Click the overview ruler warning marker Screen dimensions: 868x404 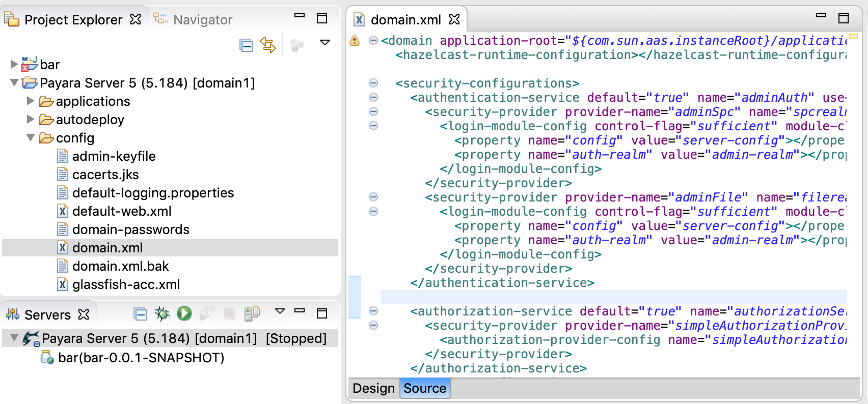tap(853, 36)
